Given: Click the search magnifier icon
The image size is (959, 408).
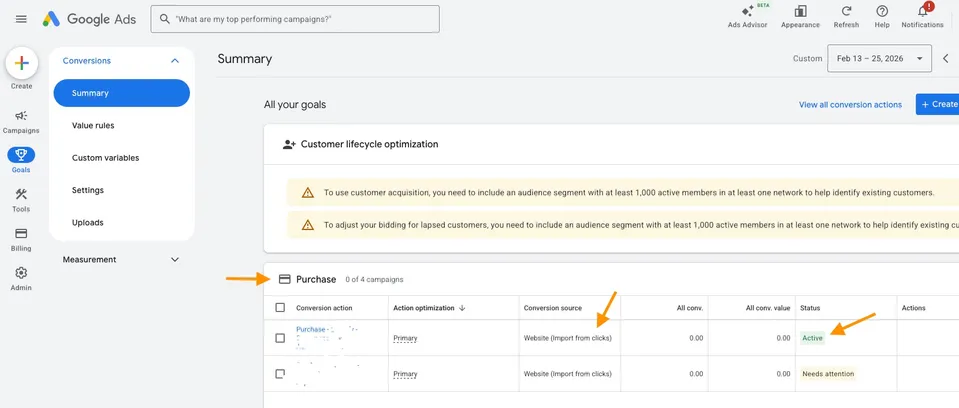Looking at the screenshot, I should tap(165, 19).
